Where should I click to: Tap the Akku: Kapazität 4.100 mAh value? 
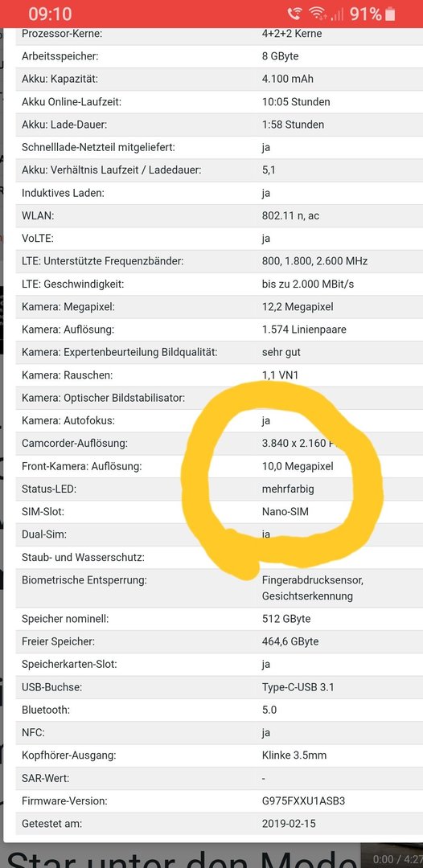[287, 79]
